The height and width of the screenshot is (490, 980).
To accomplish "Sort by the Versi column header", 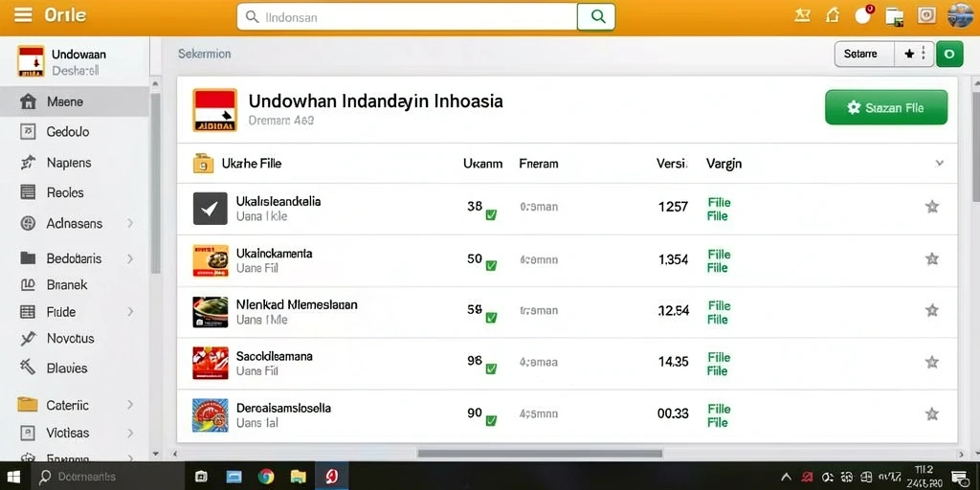I will tap(672, 164).
